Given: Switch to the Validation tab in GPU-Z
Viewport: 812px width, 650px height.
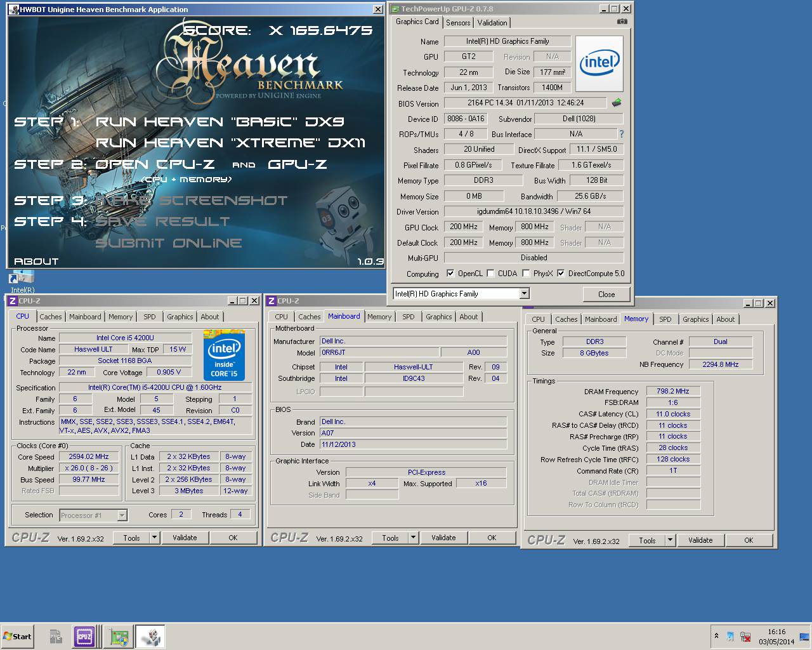Looking at the screenshot, I should (x=492, y=23).
